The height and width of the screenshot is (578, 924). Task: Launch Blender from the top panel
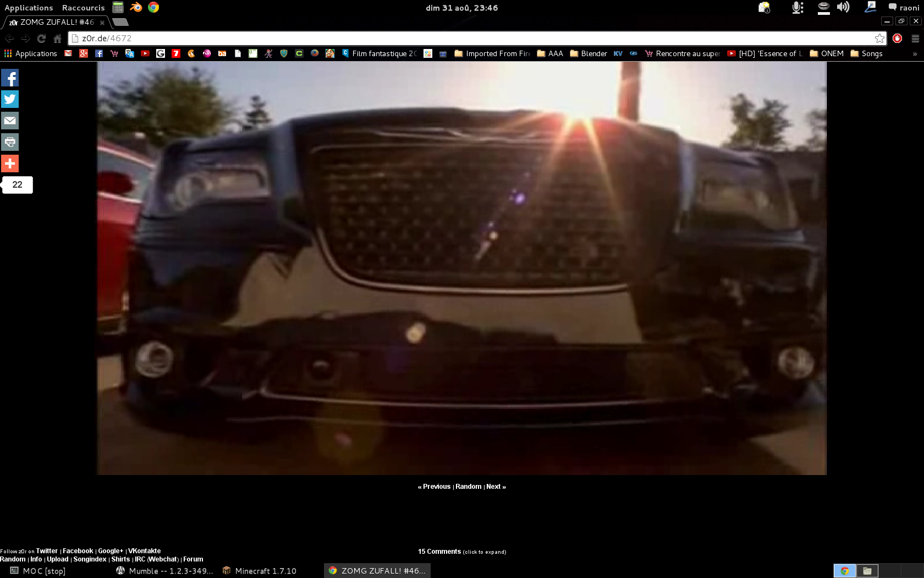tap(136, 7)
